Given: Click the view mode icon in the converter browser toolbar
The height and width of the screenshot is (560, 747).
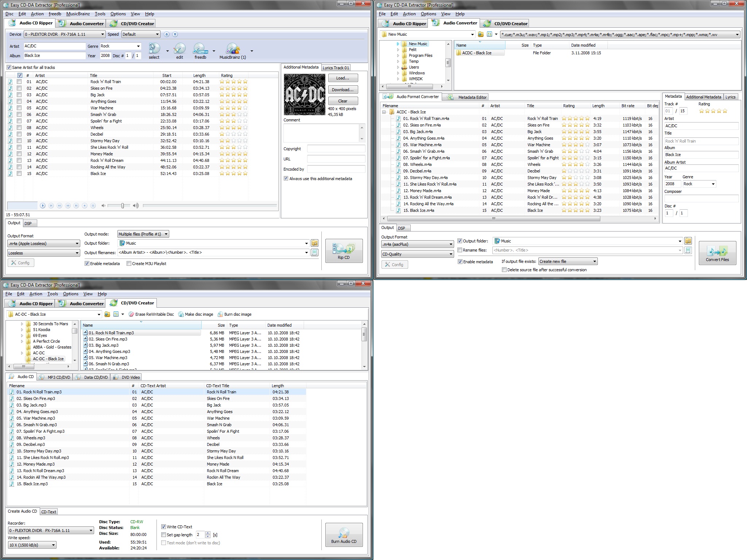Looking at the screenshot, I should (489, 34).
